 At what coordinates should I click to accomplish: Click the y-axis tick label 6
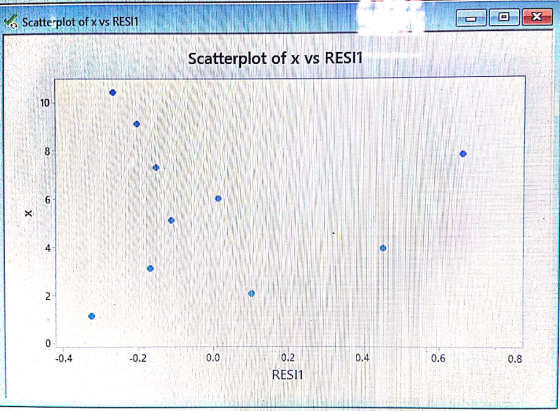pos(48,200)
